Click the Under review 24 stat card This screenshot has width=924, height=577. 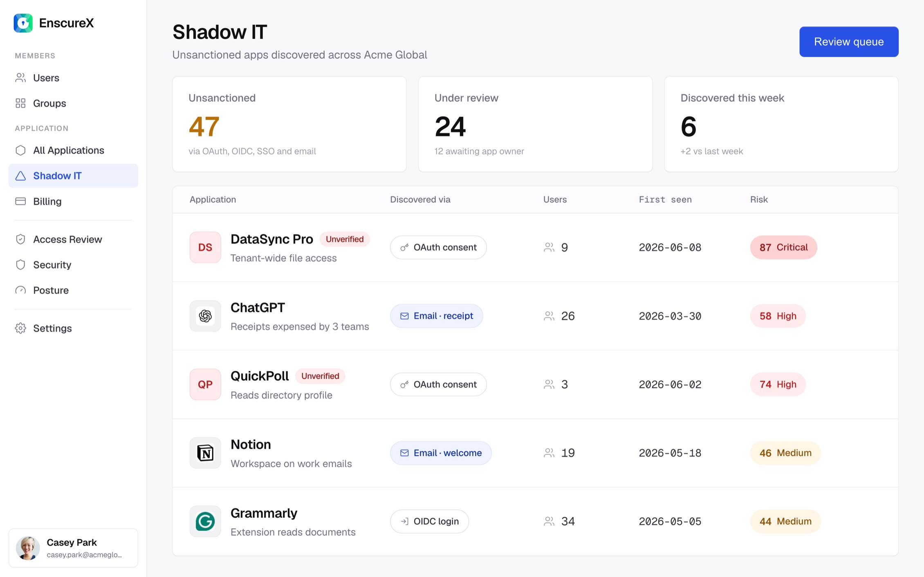click(535, 124)
